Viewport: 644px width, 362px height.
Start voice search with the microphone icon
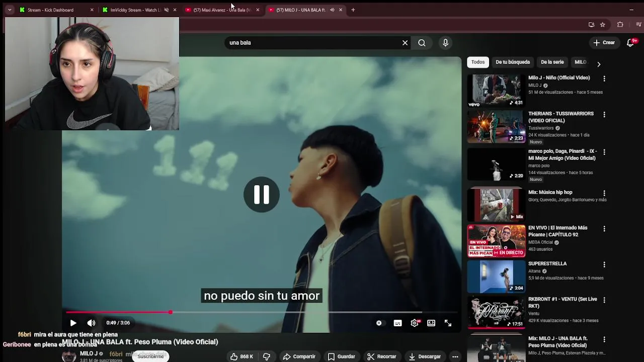click(x=445, y=43)
